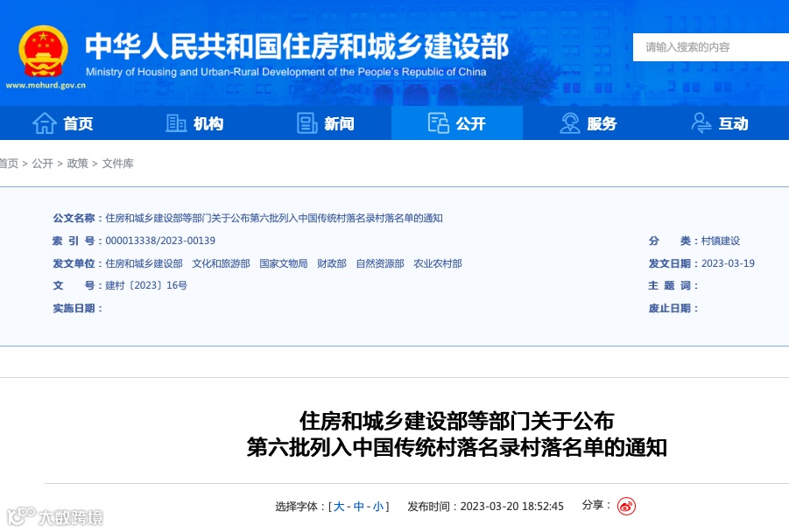The width and height of the screenshot is (789, 532).
Task: Click the issue date 2023-03-19
Action: point(728,263)
